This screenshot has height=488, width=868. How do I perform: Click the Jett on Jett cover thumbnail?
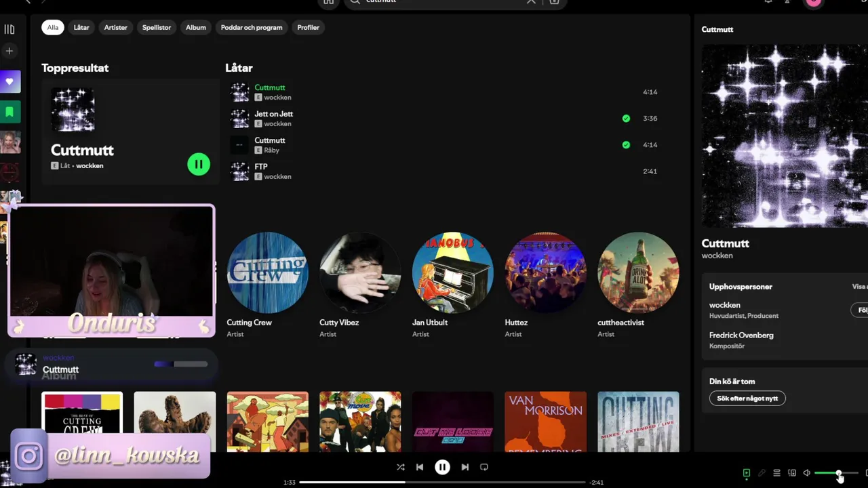[x=240, y=119]
